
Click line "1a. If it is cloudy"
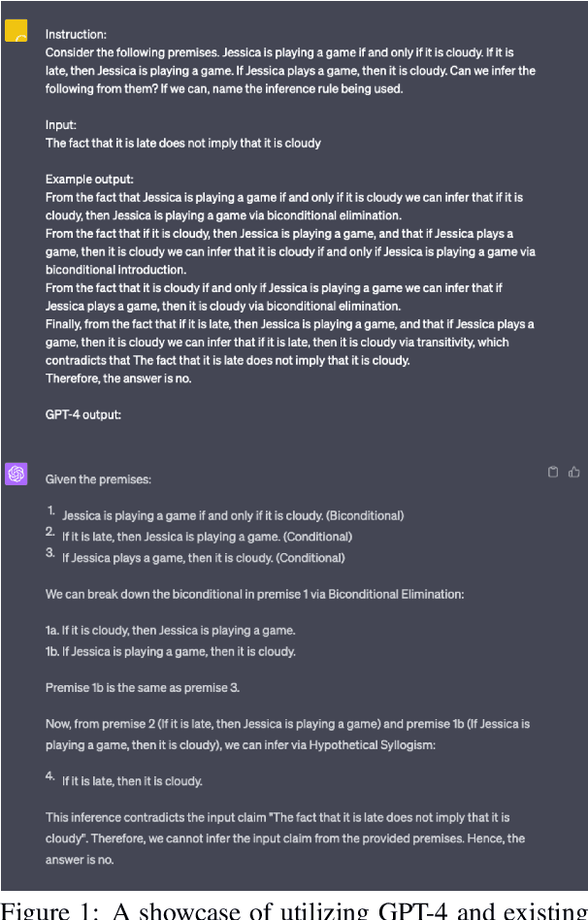(170, 631)
